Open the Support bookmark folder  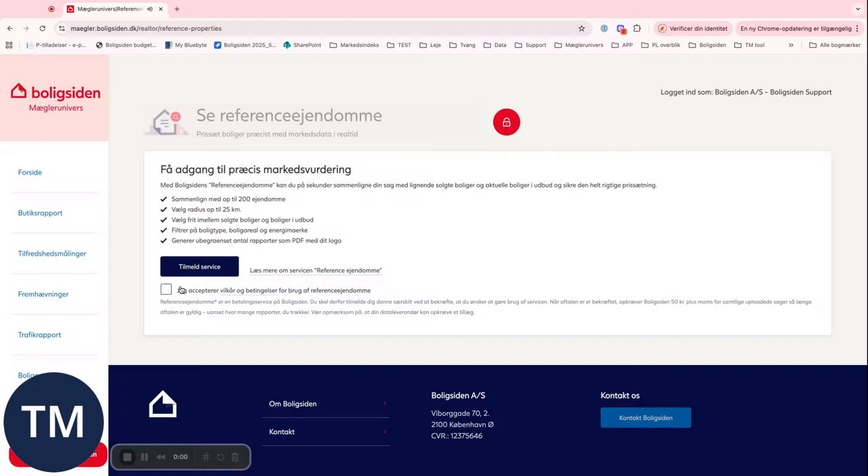tap(531, 45)
